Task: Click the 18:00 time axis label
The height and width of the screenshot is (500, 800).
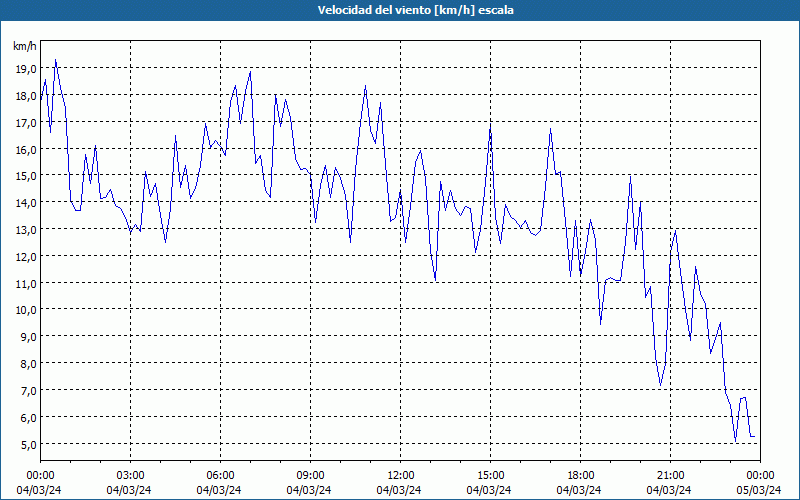Action: coord(581,476)
